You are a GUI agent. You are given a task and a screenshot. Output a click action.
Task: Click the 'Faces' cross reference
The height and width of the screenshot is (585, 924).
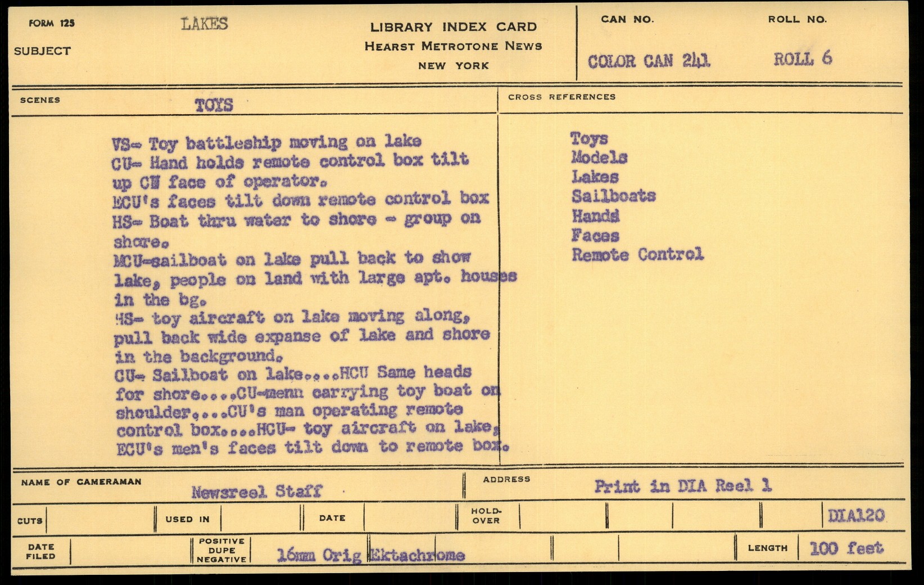595,236
